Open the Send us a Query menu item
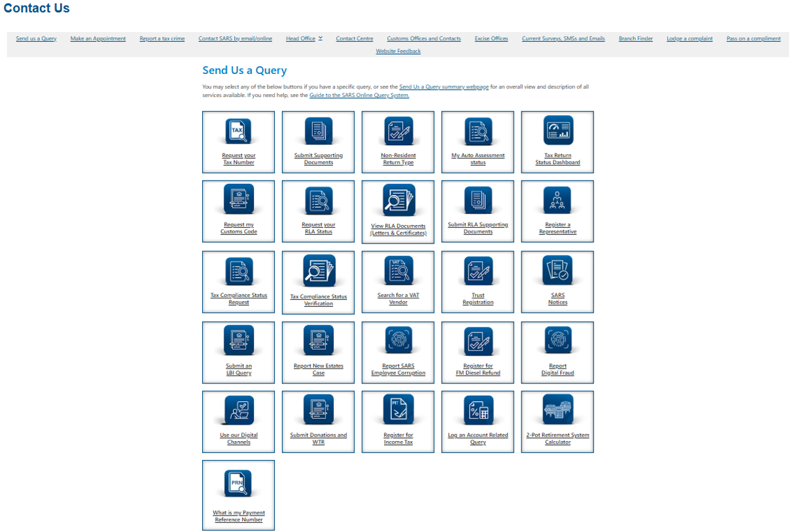This screenshot has height=532, width=793. point(36,39)
